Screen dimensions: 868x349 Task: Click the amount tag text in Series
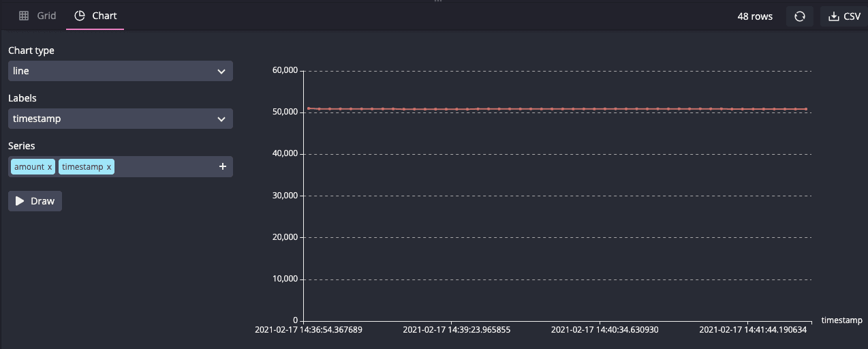[29, 167]
